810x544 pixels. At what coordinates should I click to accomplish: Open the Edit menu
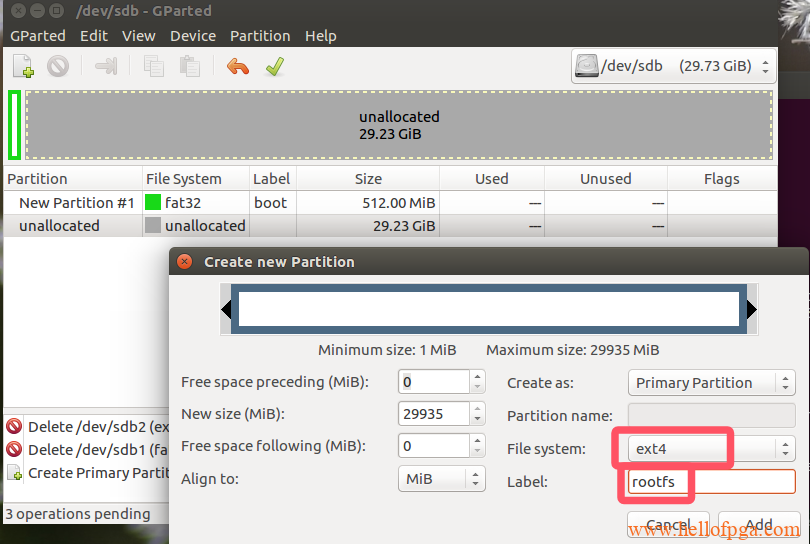94,36
